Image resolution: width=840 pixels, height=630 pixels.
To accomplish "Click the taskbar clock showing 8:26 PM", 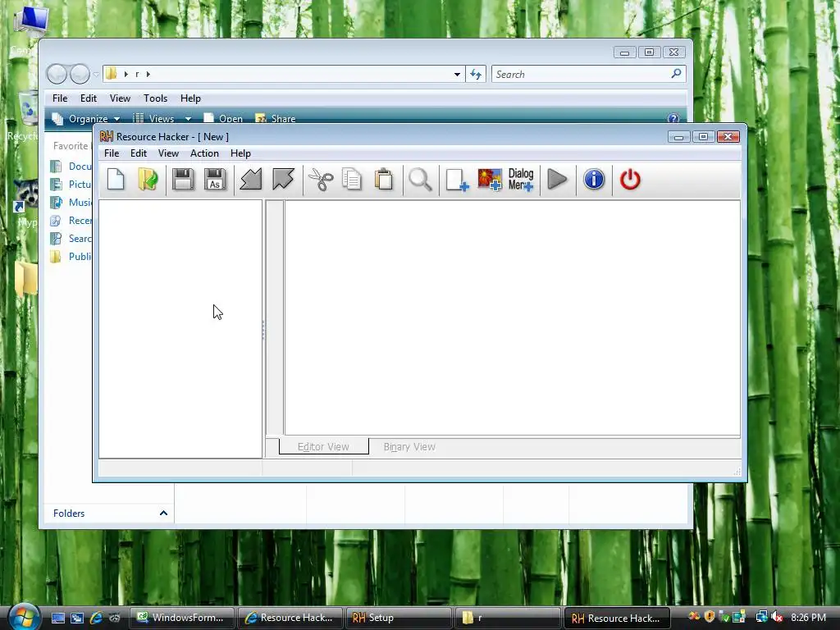I will [808, 618].
